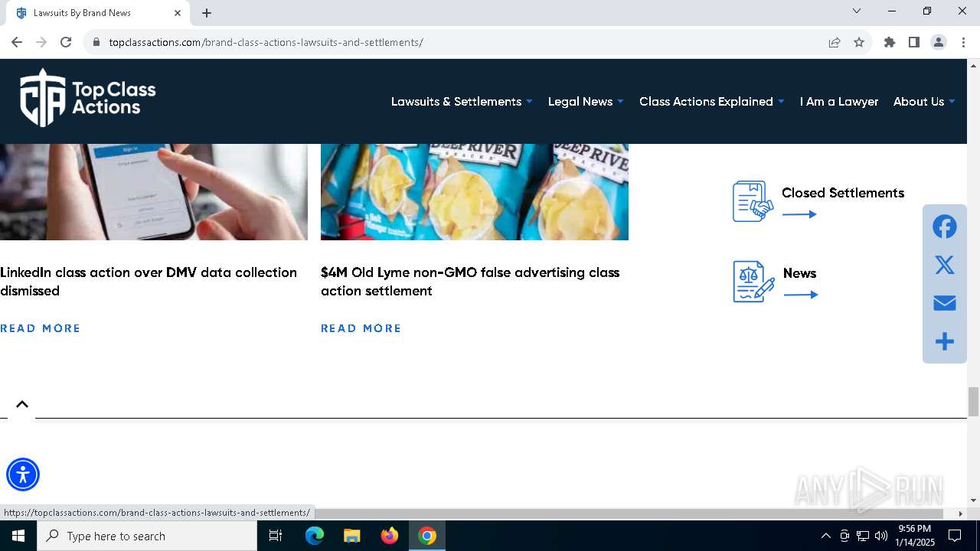Viewport: 980px width, 551px height.
Task: Share this page from address bar
Action: tap(835, 42)
